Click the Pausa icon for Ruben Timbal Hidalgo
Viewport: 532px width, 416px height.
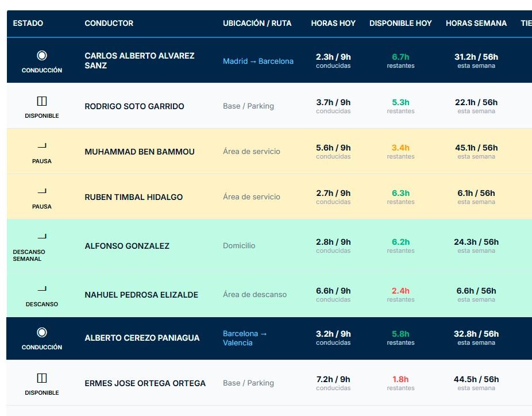pyautogui.click(x=42, y=191)
